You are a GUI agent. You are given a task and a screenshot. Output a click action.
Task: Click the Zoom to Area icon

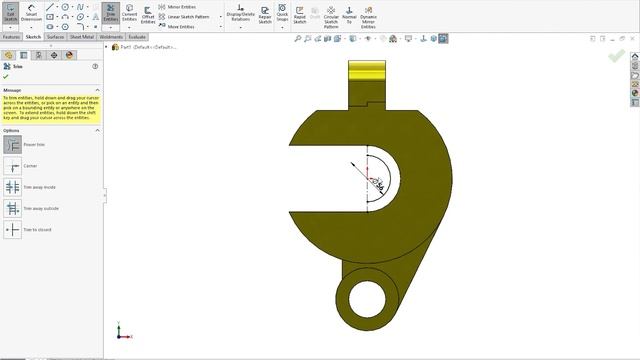click(x=308, y=38)
